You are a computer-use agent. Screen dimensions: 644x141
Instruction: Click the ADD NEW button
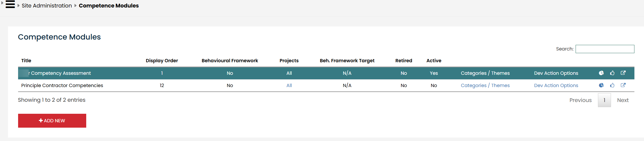52,121
